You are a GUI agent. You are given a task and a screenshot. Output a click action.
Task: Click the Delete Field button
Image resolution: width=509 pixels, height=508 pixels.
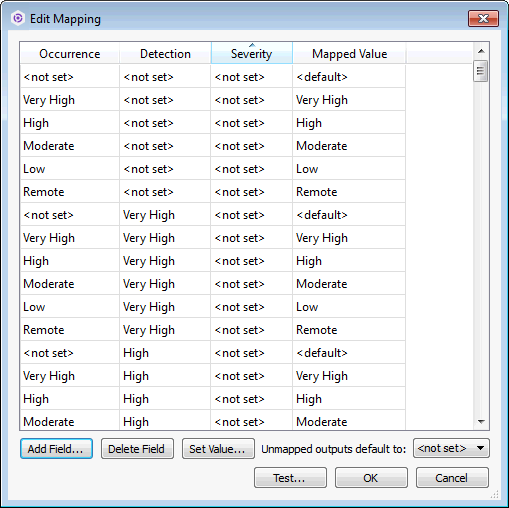coord(137,449)
